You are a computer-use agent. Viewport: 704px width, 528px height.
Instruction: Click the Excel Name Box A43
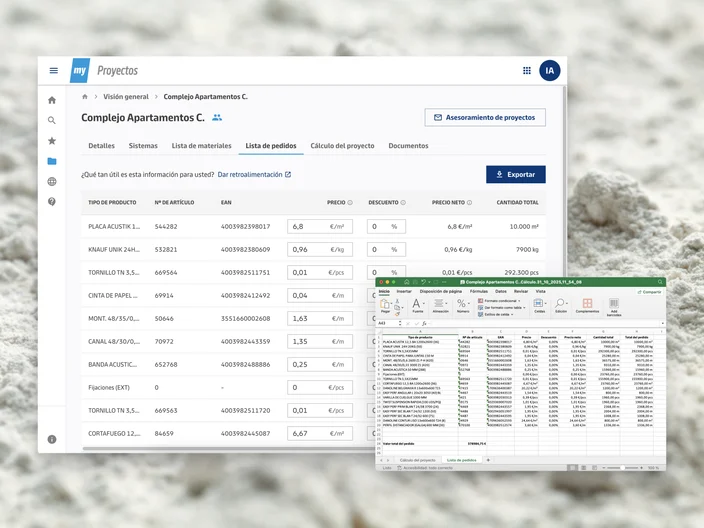[x=387, y=323]
